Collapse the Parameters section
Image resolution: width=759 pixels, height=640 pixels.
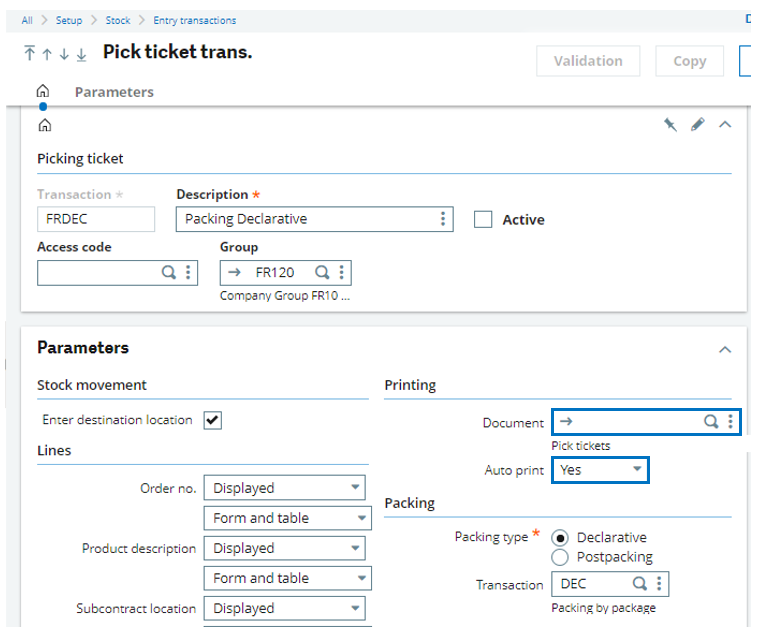pyautogui.click(x=725, y=349)
